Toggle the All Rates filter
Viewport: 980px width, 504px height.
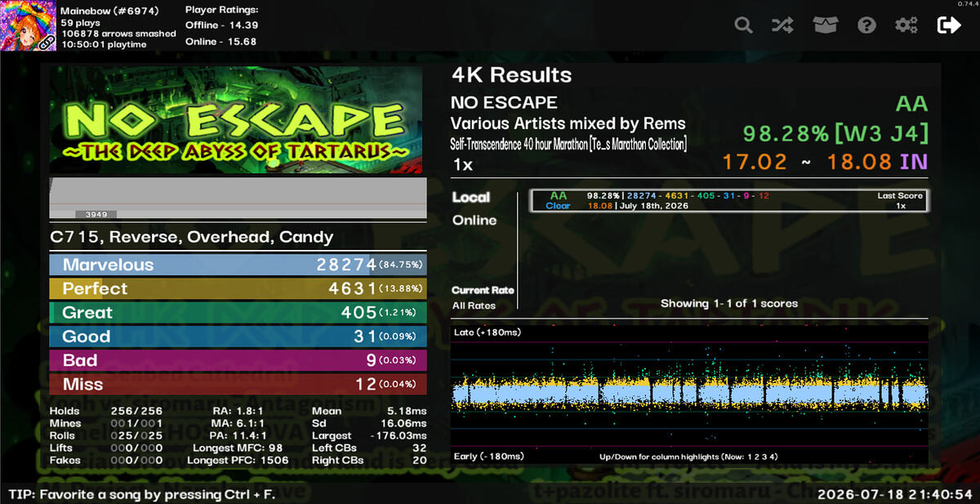(474, 306)
